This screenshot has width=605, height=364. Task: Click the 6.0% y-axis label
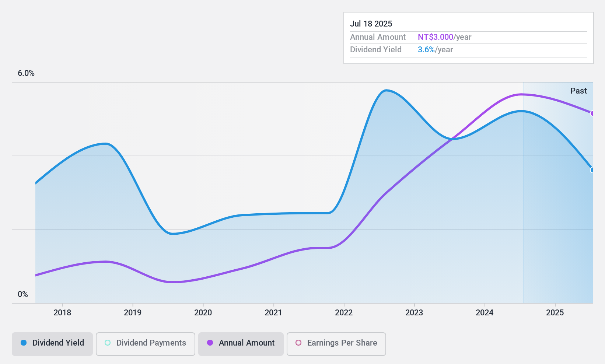[x=26, y=73]
